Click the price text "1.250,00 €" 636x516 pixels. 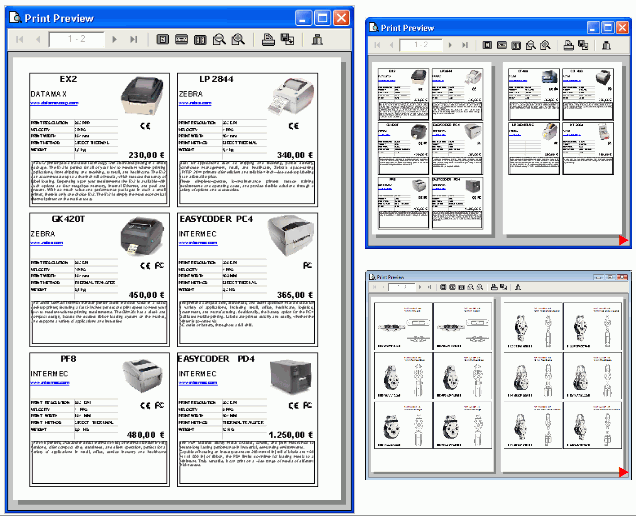pyautogui.click(x=290, y=435)
